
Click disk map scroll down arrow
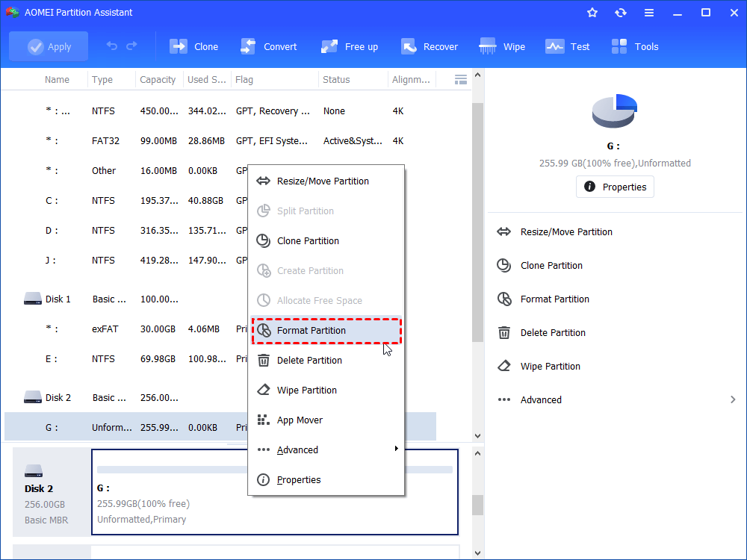coord(478,553)
